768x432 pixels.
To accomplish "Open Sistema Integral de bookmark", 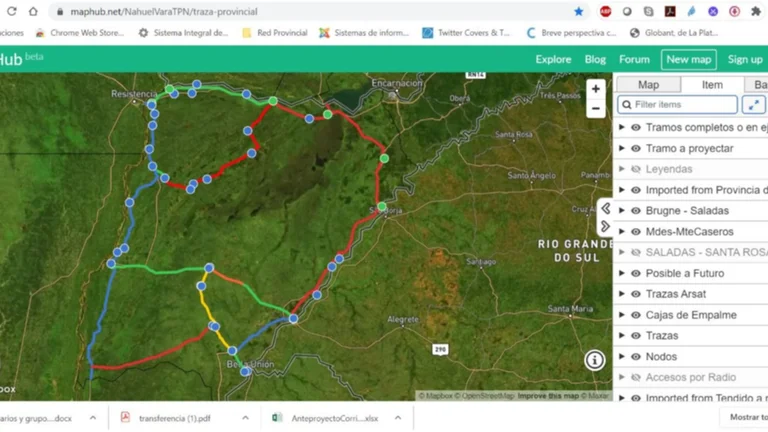I will click(183, 33).
